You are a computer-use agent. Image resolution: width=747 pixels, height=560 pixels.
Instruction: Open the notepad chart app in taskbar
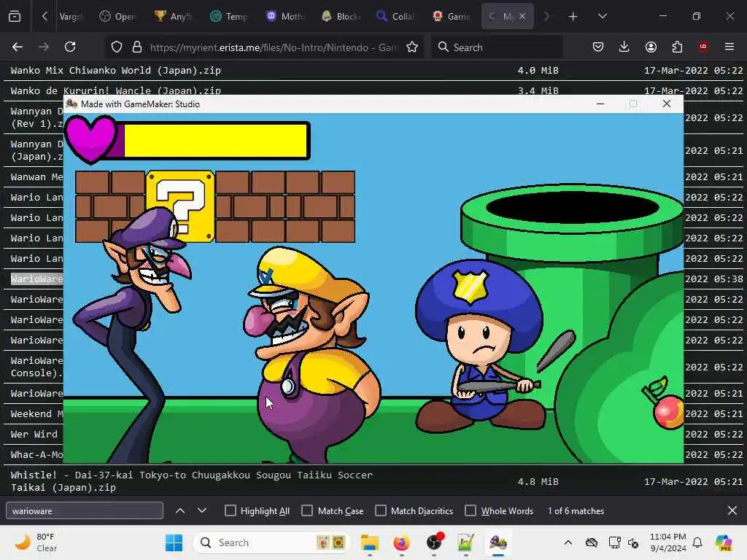pos(465,542)
